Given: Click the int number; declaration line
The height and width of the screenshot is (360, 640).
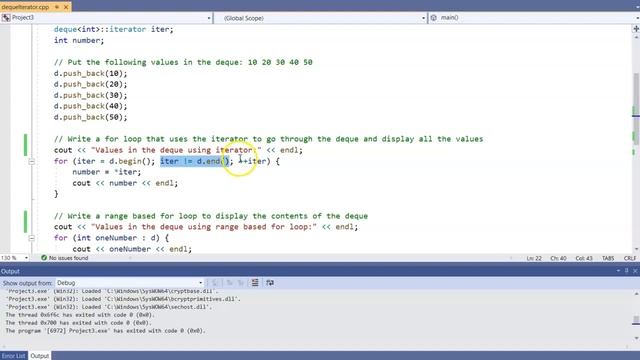Looking at the screenshot, I should pos(79,40).
